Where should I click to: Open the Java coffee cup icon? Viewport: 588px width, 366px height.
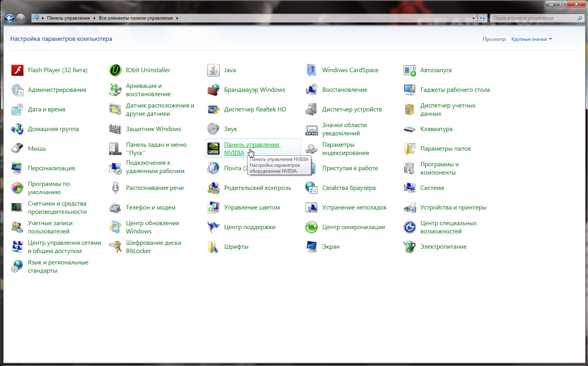pos(214,70)
